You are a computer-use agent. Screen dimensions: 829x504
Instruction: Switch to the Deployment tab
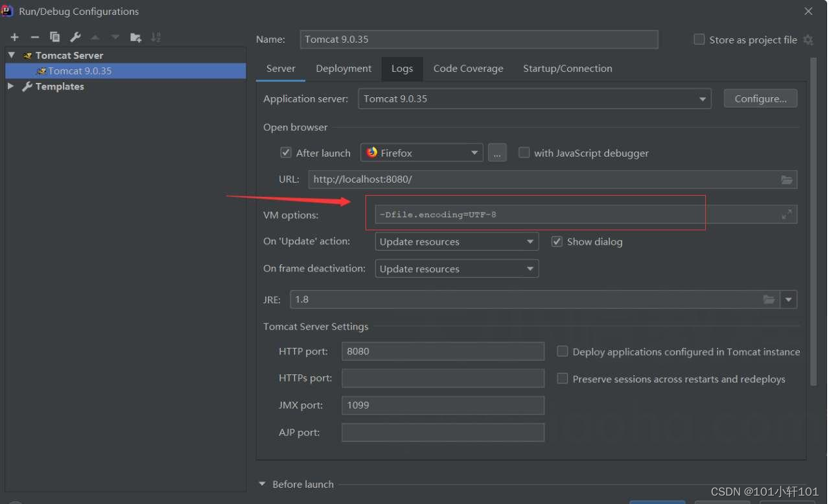click(344, 69)
